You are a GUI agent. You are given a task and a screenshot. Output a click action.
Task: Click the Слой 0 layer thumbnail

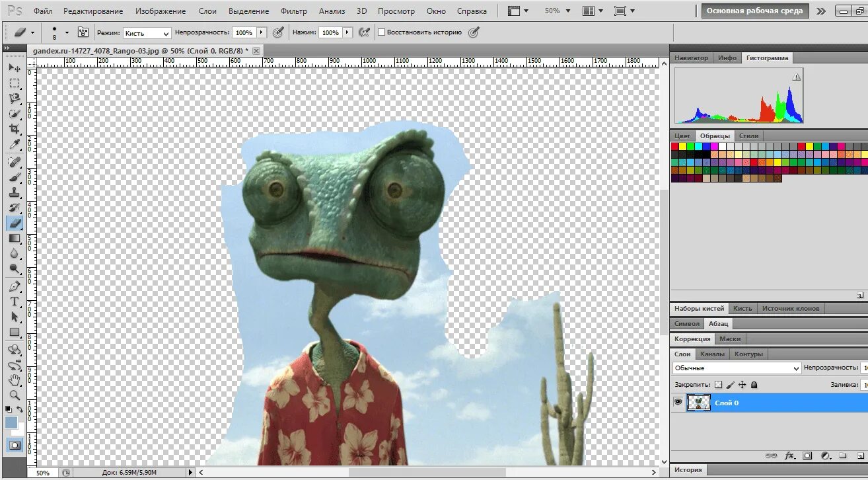coord(698,402)
